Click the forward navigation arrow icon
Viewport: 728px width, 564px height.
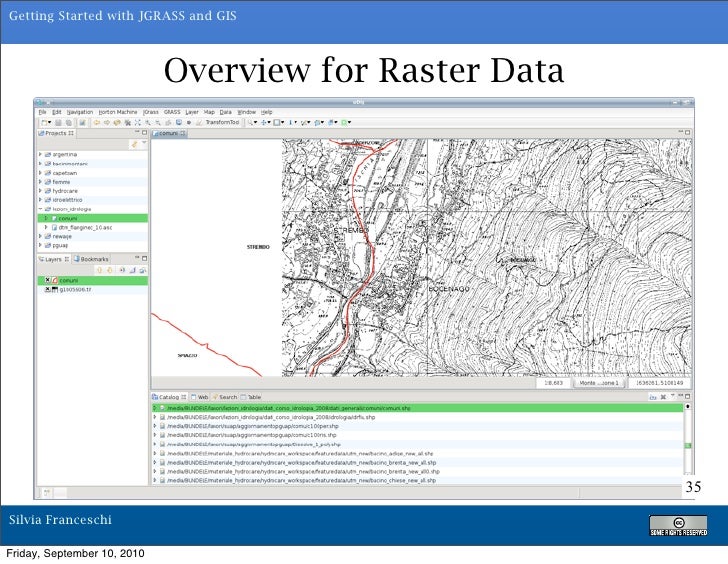pyautogui.click(x=107, y=123)
